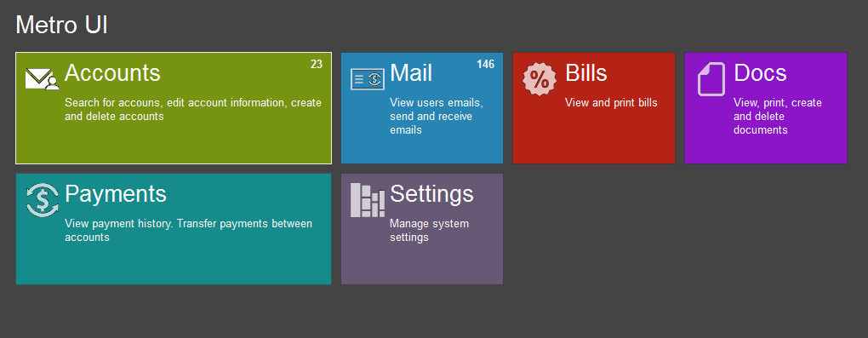Click the dollar refresh icon on Payments tile
The width and height of the screenshot is (868, 338).
[42, 199]
